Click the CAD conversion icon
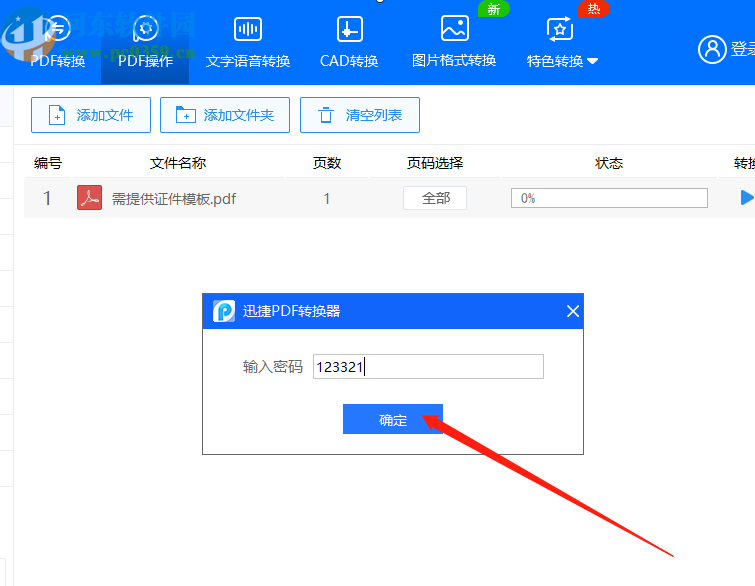This screenshot has height=586, width=755. (350, 29)
